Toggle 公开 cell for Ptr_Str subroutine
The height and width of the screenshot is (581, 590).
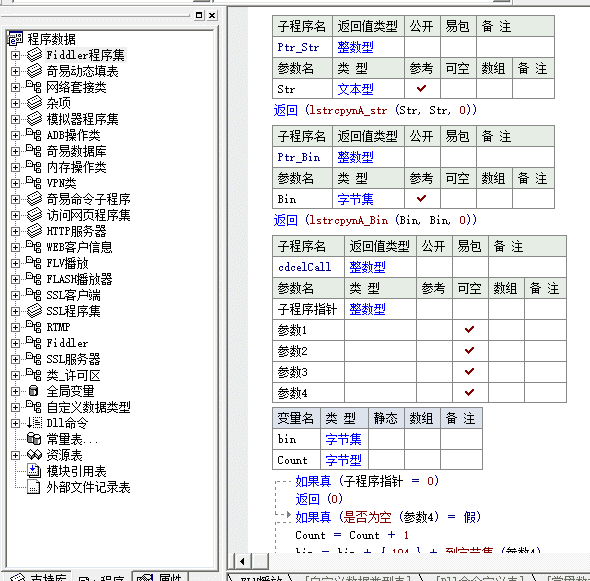tap(422, 47)
